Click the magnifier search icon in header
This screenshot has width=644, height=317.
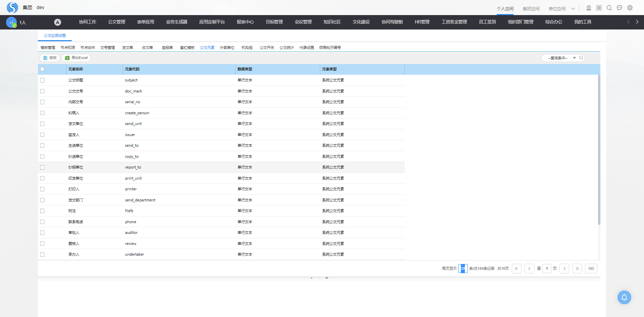[x=609, y=8]
